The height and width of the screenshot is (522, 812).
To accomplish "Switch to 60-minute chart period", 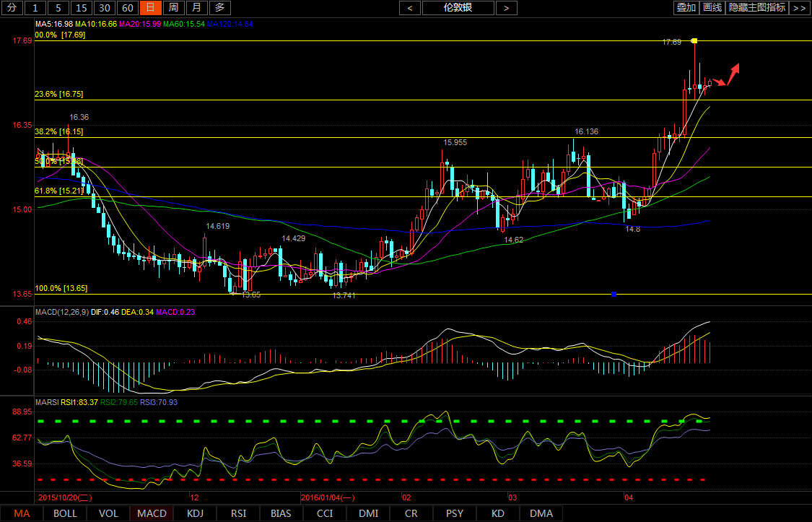I will (127, 8).
